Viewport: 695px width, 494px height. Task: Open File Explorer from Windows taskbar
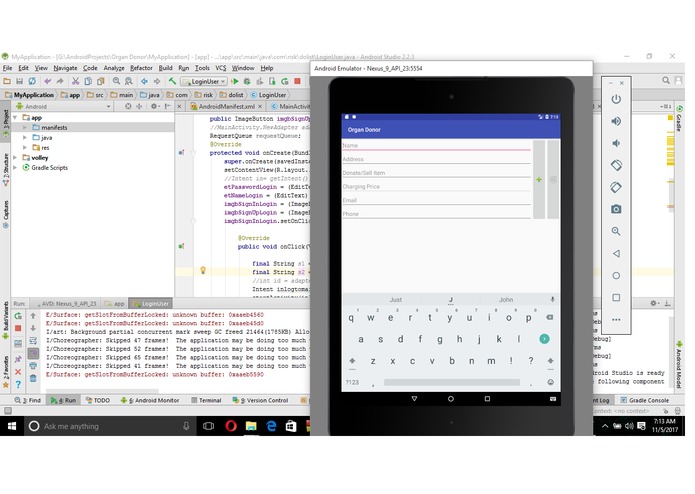(251, 426)
